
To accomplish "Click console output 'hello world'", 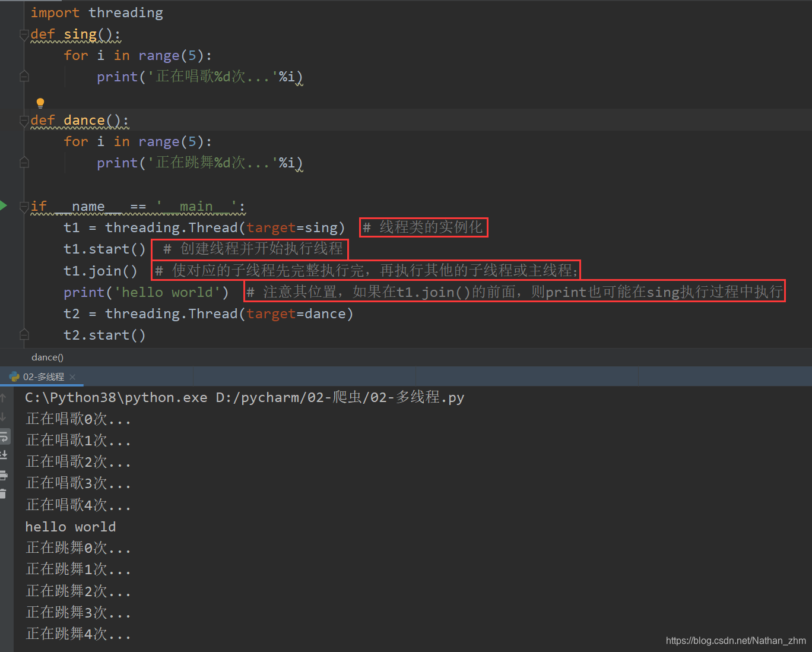I will tap(71, 527).
